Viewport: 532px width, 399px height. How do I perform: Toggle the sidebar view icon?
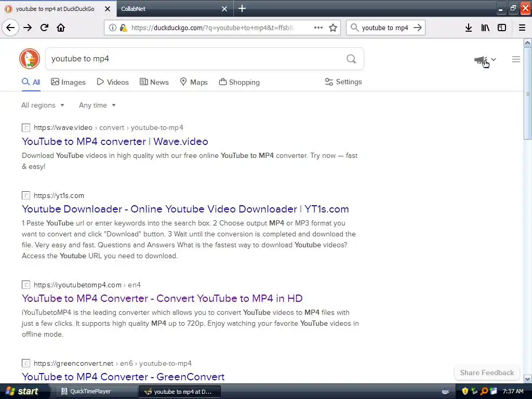pos(502,28)
